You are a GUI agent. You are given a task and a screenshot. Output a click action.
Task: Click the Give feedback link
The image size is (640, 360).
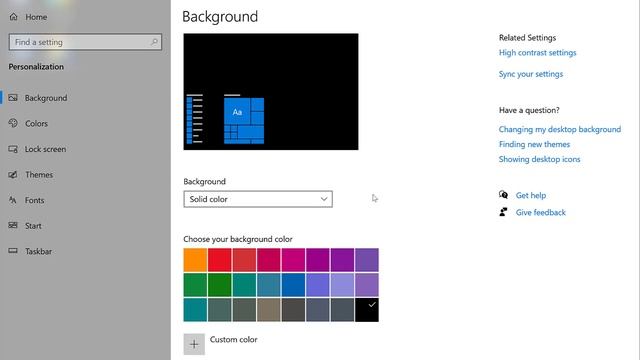(x=540, y=212)
